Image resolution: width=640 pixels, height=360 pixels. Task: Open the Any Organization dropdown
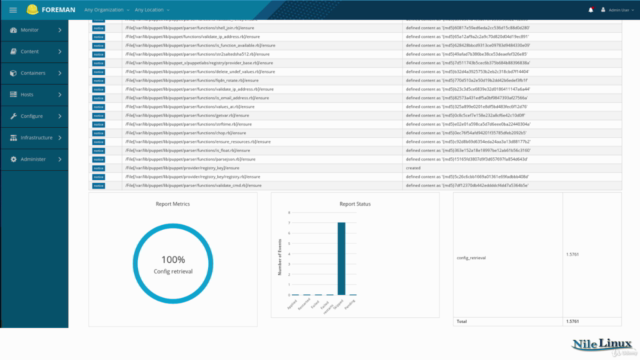107,10
